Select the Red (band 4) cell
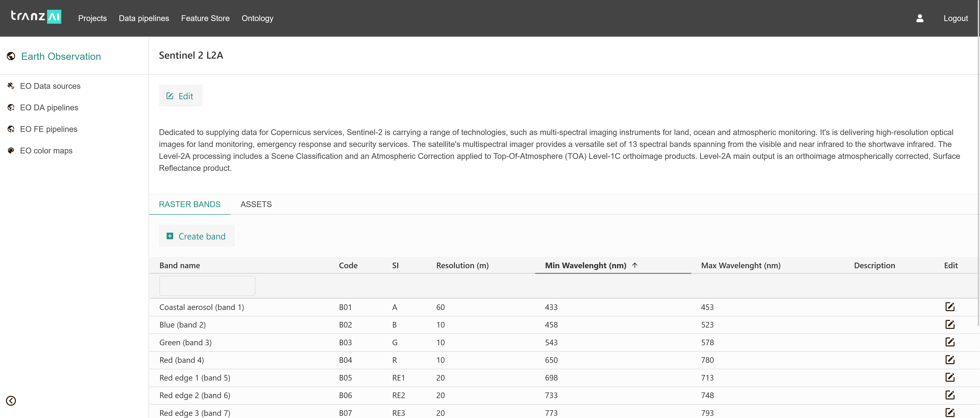Screen dimensions: 980x418 point(181,360)
